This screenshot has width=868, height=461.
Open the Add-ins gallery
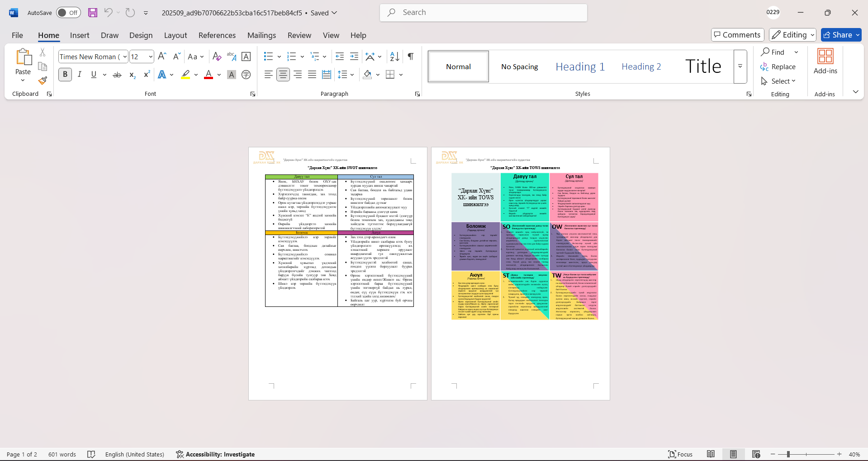[x=825, y=61]
